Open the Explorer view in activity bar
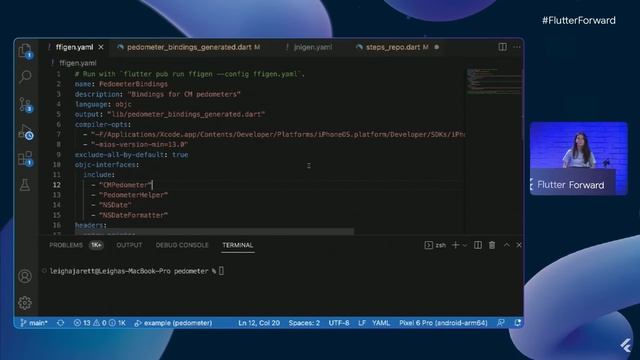 click(25, 51)
